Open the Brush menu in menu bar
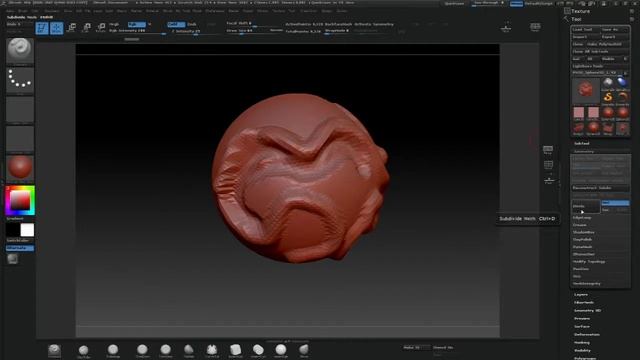This screenshot has width=640, height=360. coord(23,11)
